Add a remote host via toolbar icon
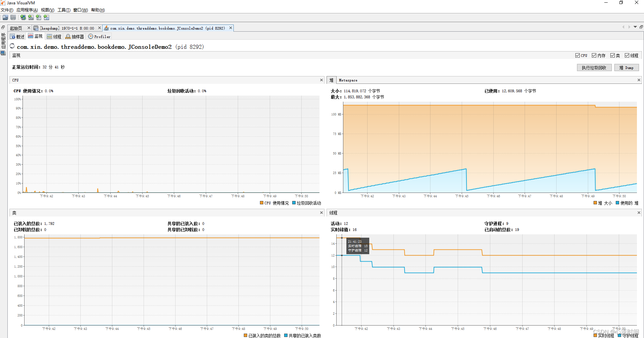The image size is (644, 338). [x=23, y=17]
